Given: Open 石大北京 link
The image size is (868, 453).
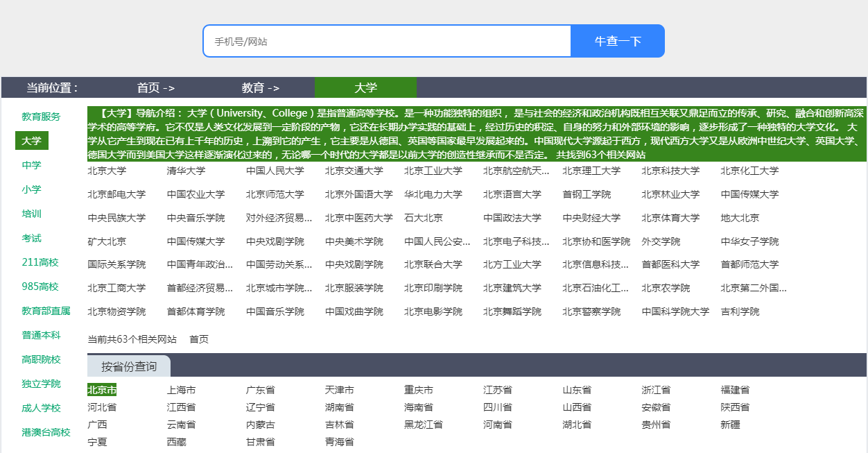Looking at the screenshot, I should (423, 218).
